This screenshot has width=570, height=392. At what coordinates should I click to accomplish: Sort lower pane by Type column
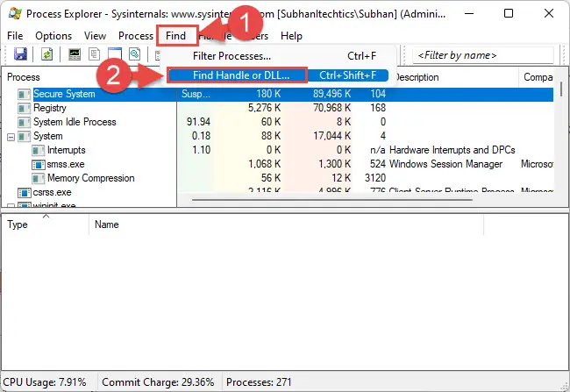tap(18, 225)
